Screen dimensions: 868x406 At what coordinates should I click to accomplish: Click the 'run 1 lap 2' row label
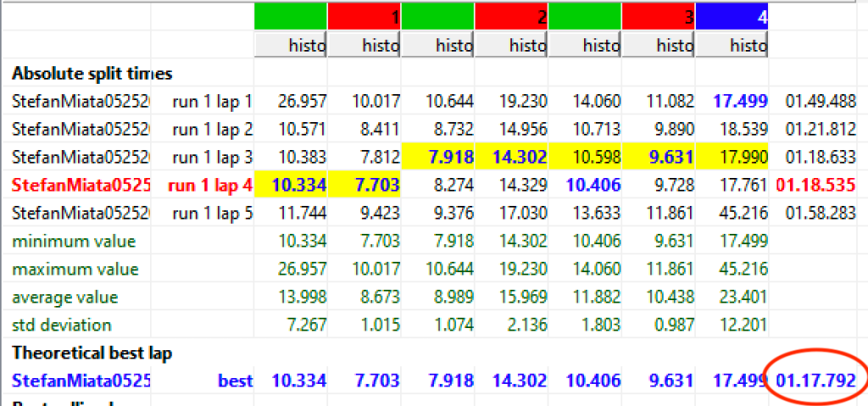tap(212, 129)
